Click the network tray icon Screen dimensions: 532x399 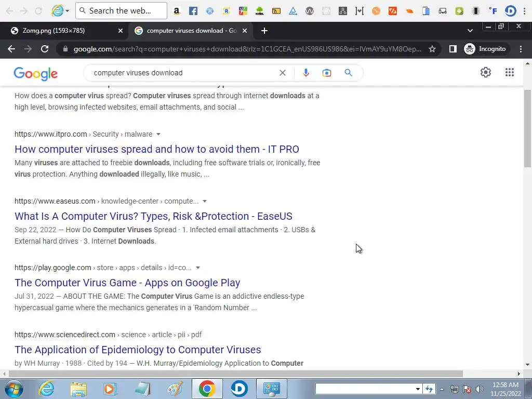tap(454, 389)
